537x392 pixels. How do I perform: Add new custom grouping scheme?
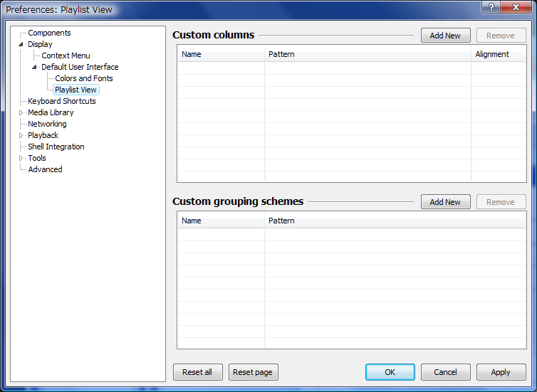(x=445, y=202)
